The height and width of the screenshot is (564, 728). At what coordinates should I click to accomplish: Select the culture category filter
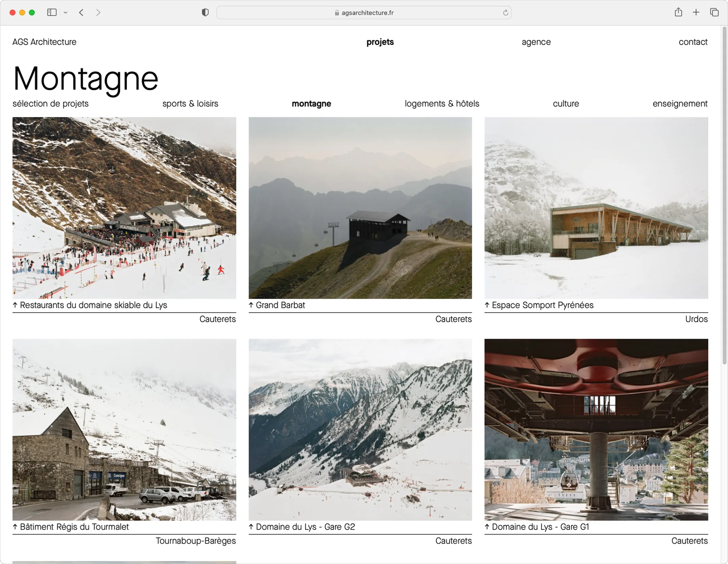tap(566, 104)
